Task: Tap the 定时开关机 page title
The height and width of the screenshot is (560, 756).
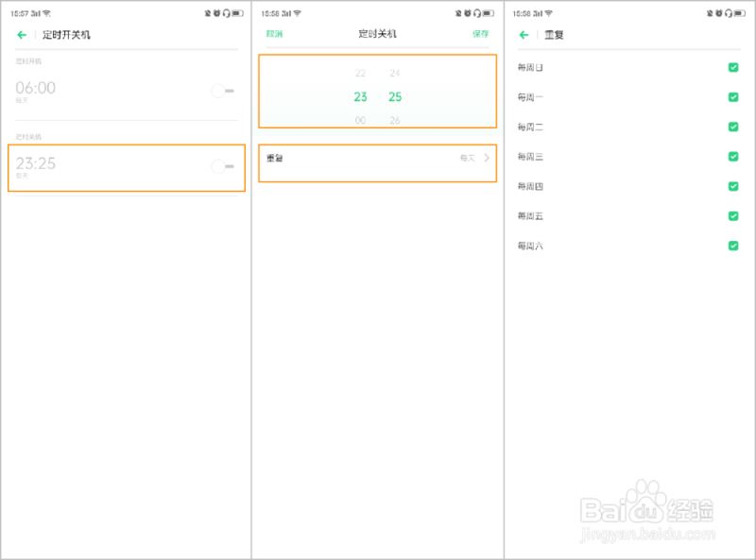Action: click(66, 35)
